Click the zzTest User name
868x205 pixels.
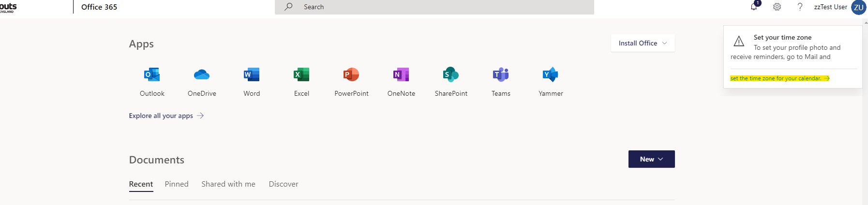coord(830,7)
